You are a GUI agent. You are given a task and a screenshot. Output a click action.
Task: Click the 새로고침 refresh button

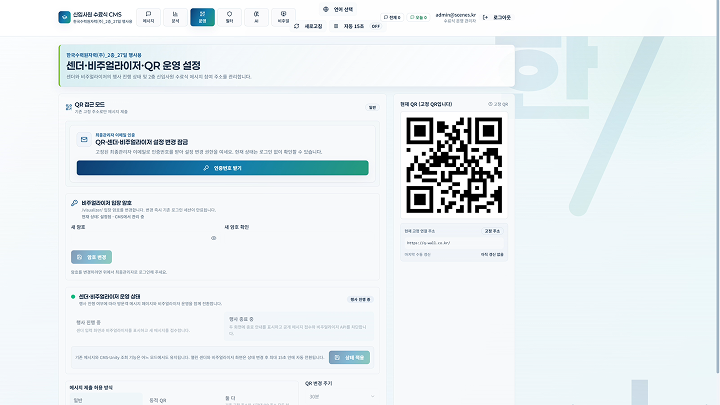pos(309,26)
